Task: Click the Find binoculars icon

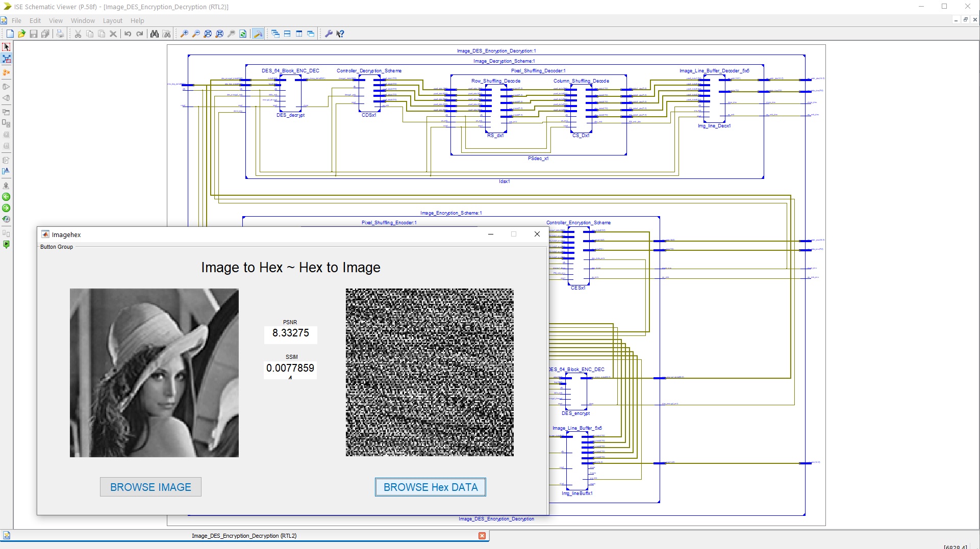Action: (155, 34)
